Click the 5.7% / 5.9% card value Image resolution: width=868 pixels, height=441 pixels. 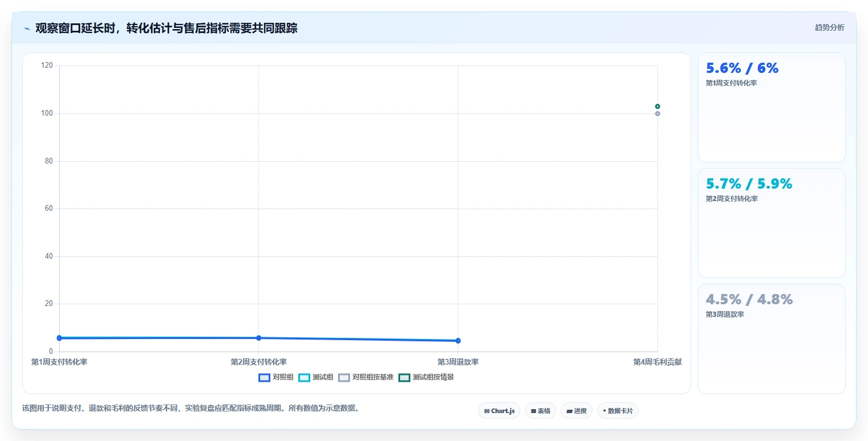coord(749,183)
